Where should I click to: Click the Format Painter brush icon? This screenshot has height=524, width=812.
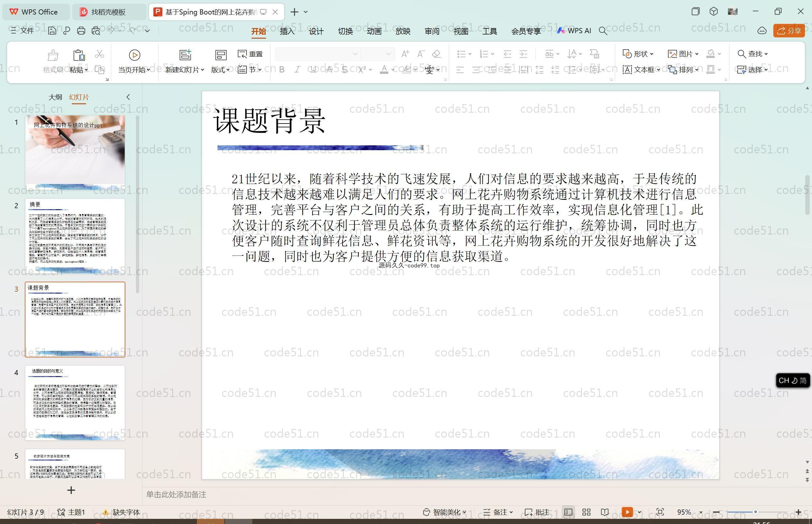[x=53, y=55]
